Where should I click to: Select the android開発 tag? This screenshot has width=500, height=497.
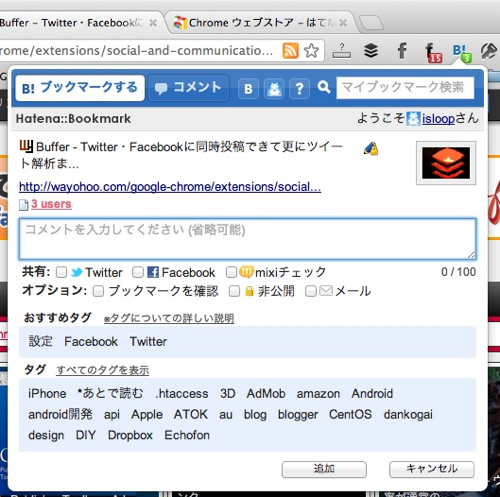(60, 415)
